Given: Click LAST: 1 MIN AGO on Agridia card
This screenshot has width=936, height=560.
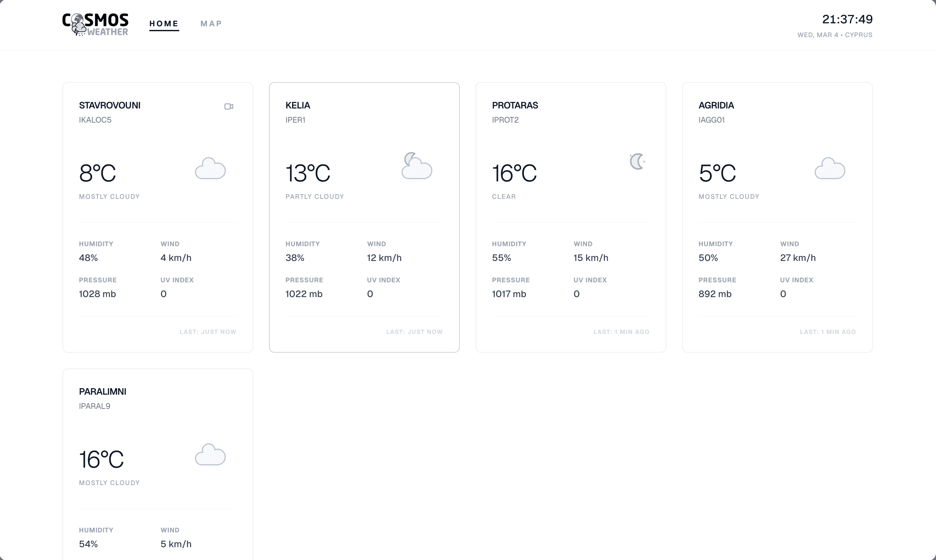Looking at the screenshot, I should click(828, 332).
